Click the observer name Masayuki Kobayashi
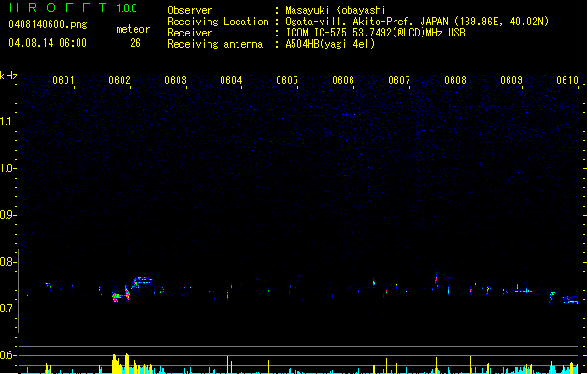This screenshot has height=374, width=588. point(336,10)
